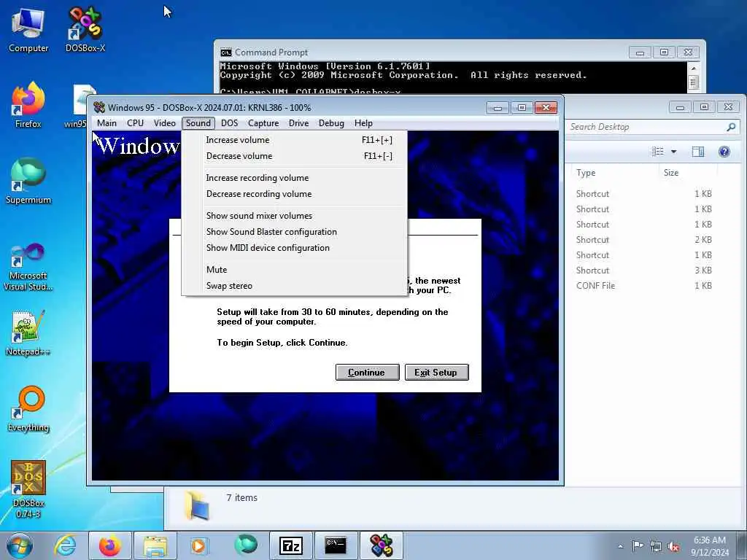The width and height of the screenshot is (747, 560).
Task: Select the DOSBox 0.74-3 desktop shortcut
Action: [28, 490]
